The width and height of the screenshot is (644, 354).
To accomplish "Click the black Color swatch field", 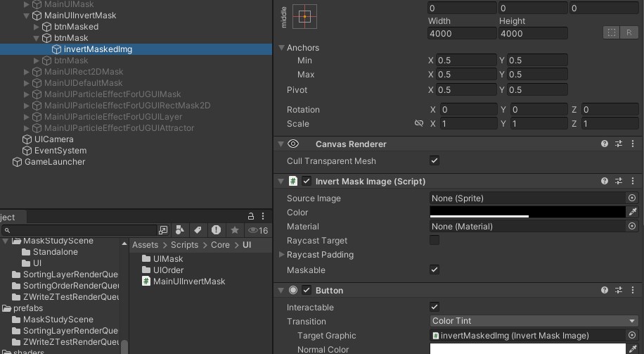I will click(527, 212).
